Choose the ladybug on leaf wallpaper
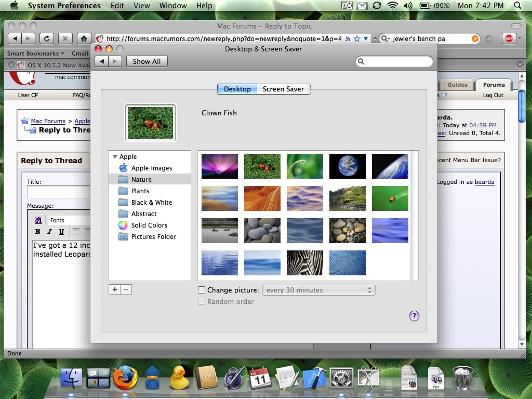This screenshot has width=532, height=399. click(x=390, y=198)
